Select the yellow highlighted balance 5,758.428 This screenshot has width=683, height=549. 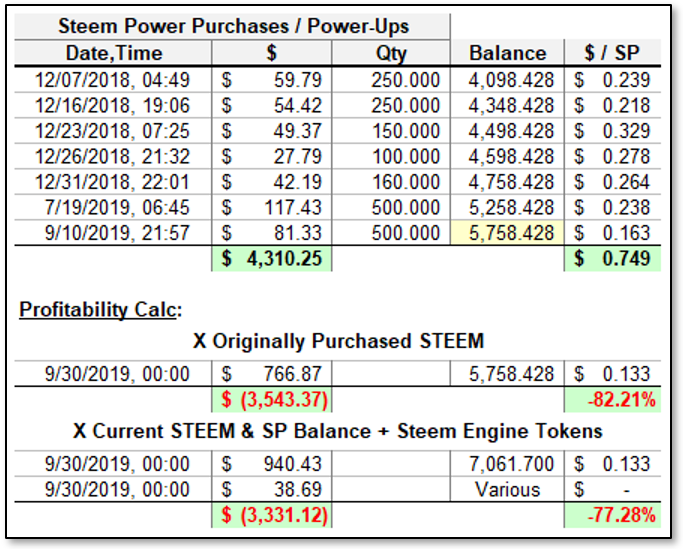tap(507, 233)
